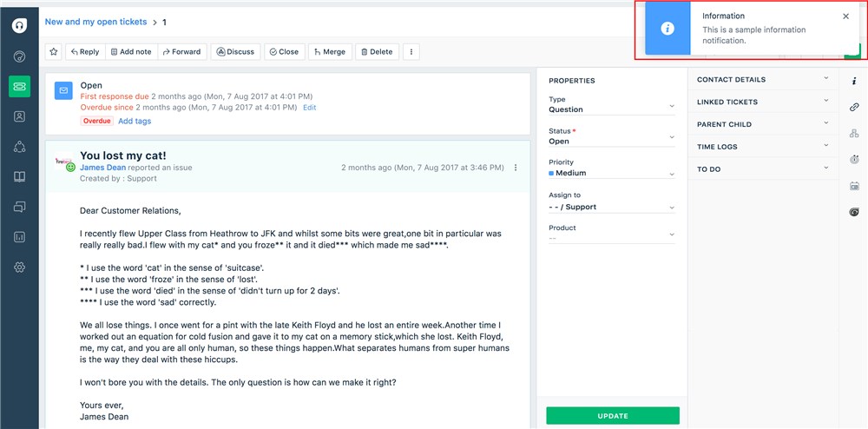Click James Dean's avatar thumbnail

coord(64,161)
